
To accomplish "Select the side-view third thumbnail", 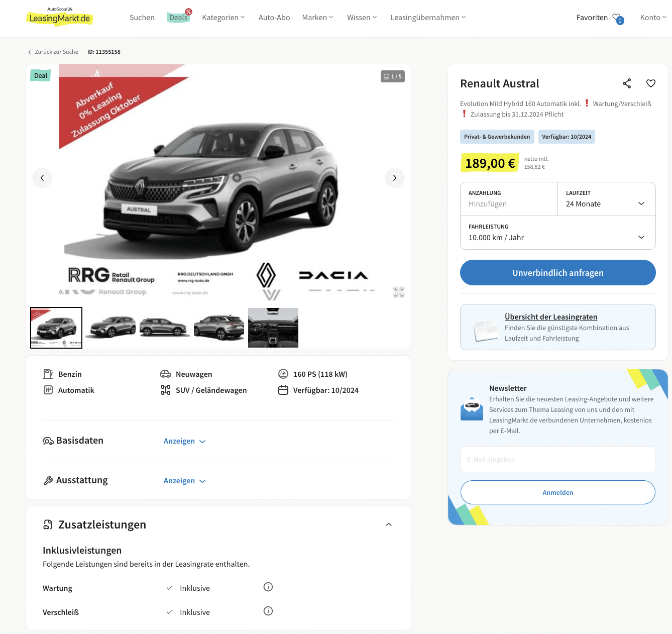I will 165,328.
